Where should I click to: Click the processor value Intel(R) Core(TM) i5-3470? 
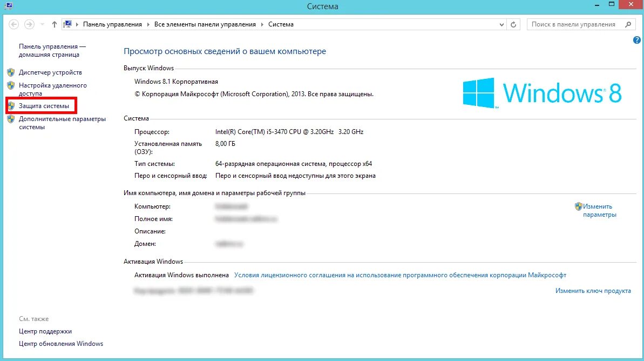pyautogui.click(x=289, y=132)
